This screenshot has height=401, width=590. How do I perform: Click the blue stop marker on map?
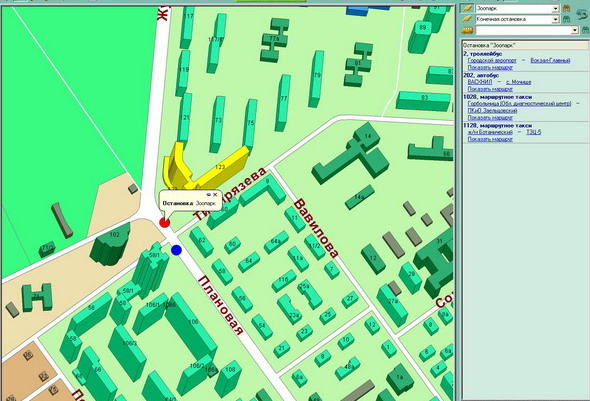[176, 250]
